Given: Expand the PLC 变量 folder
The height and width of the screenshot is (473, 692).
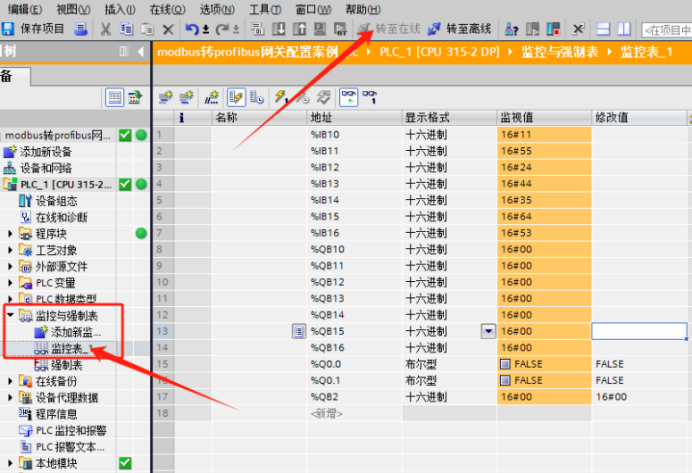Looking at the screenshot, I should [10, 283].
